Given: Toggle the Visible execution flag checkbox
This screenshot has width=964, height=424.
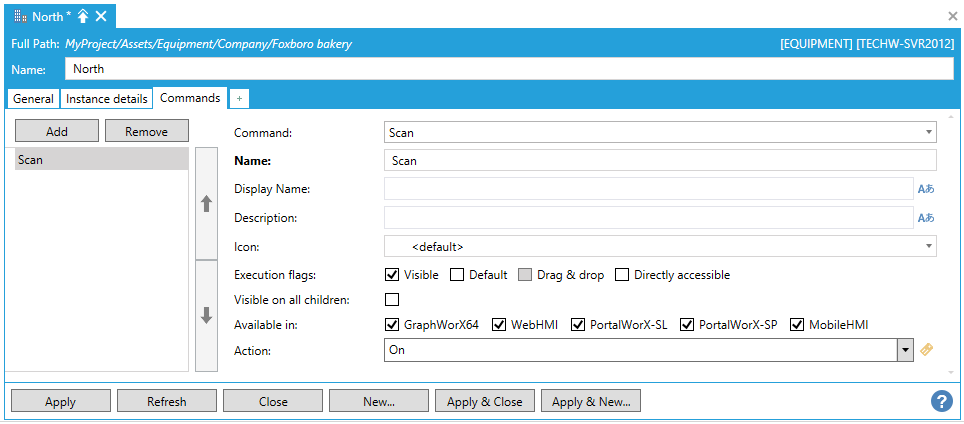Looking at the screenshot, I should (x=392, y=275).
